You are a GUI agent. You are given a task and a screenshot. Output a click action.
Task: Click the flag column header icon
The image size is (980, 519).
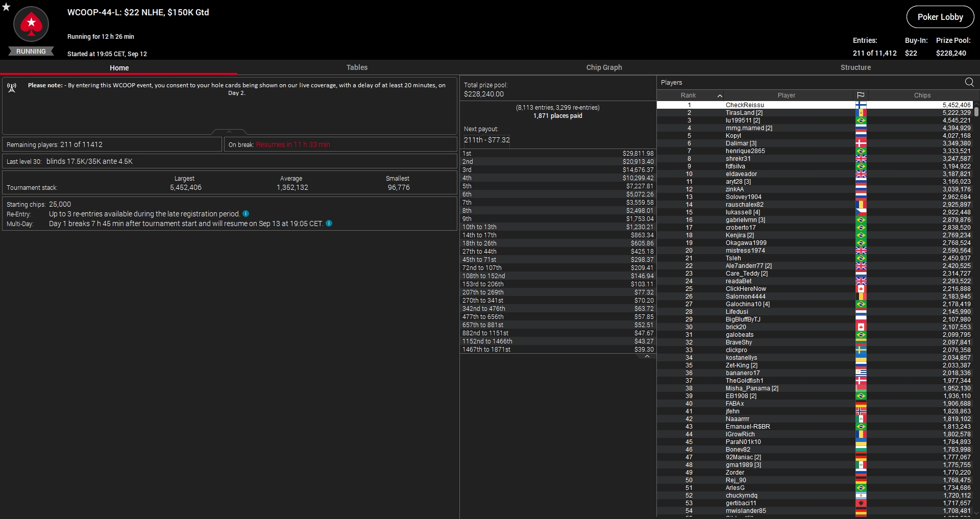861,95
